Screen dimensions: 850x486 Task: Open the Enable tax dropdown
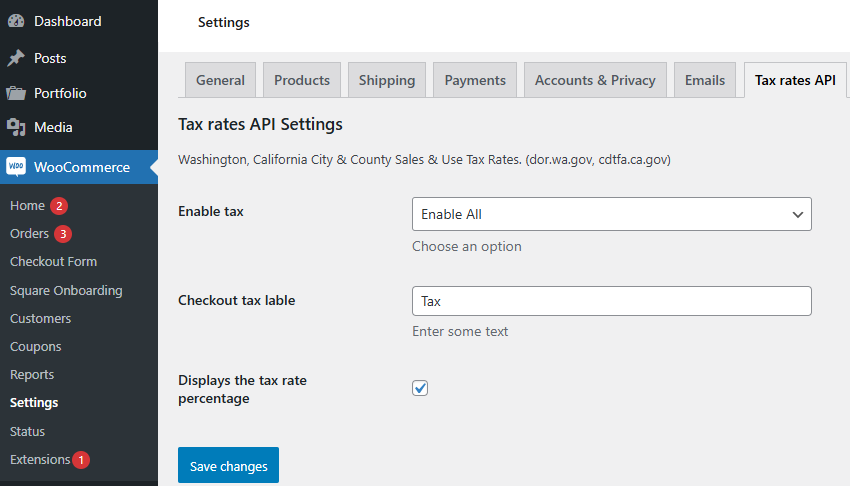click(x=611, y=214)
